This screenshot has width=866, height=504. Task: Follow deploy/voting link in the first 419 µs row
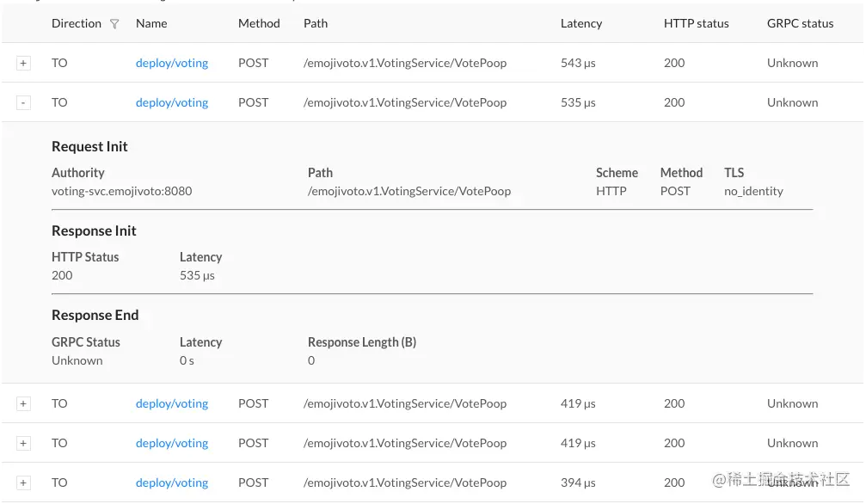(172, 403)
